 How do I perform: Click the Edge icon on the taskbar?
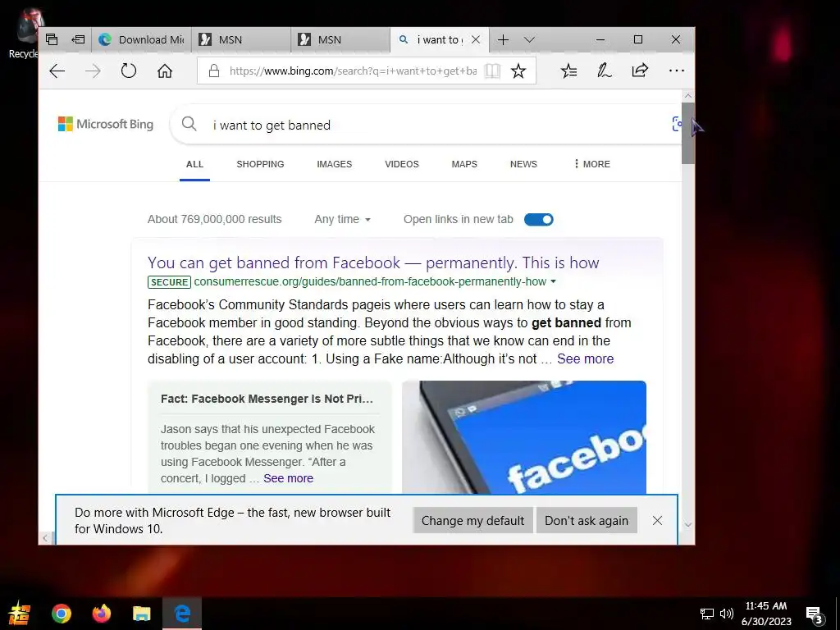coord(182,614)
